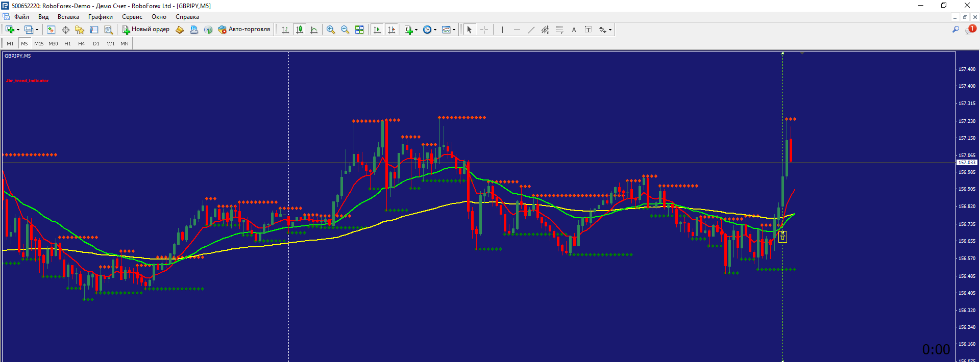
Task: Select the standard arrow cursor mode
Action: point(470,30)
